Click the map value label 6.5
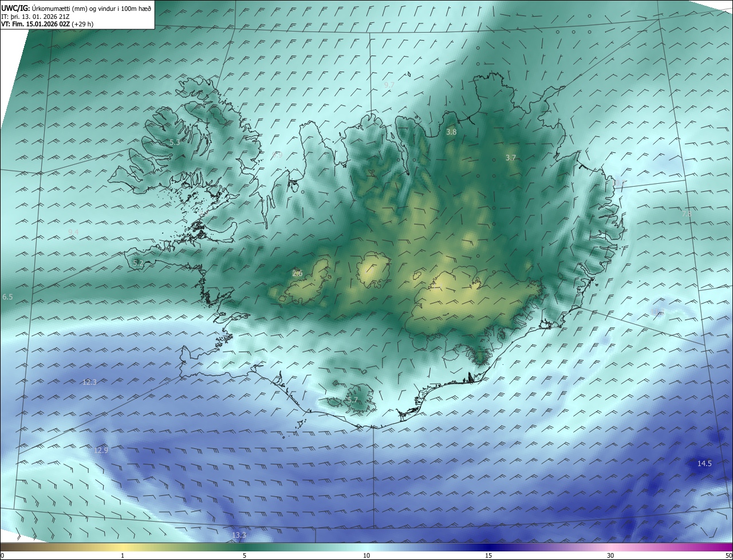733x560 pixels. [7, 297]
